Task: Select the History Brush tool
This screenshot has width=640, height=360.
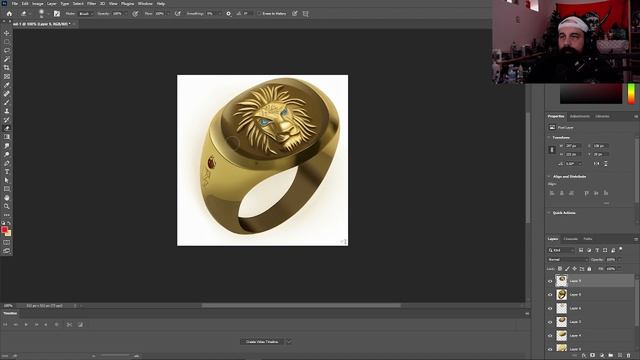Action: (x=7, y=120)
